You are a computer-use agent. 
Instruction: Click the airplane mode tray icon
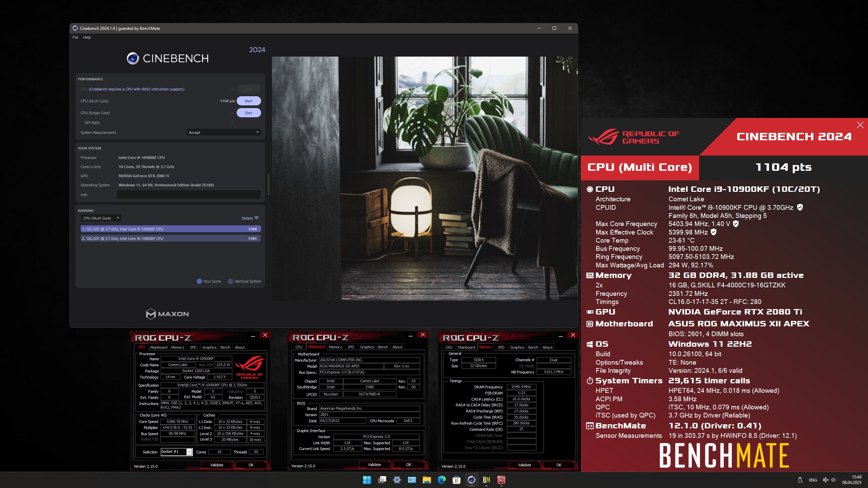[x=826, y=480]
